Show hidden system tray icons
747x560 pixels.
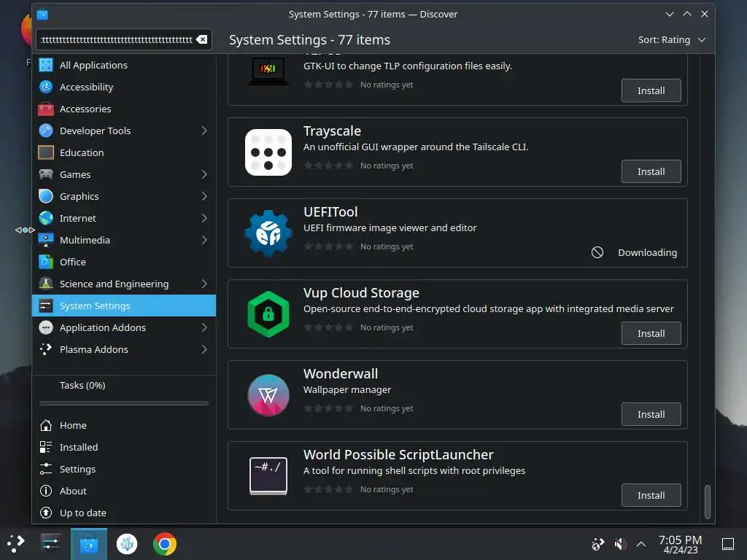point(641,544)
